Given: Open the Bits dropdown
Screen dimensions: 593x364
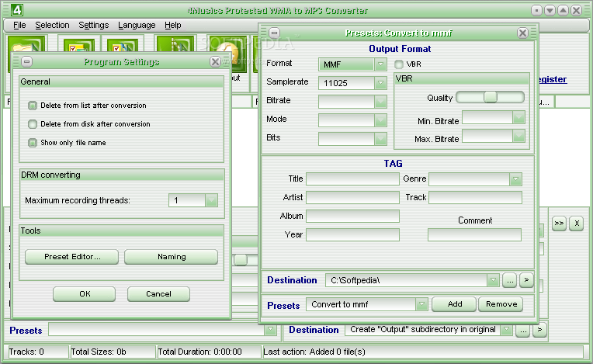Looking at the screenshot, I should pos(380,139).
